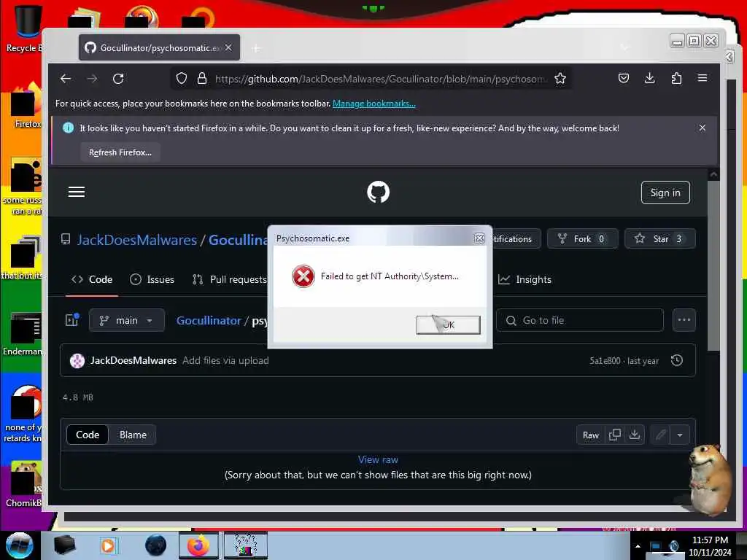
Task: Click the GitHub Octocat logo
Action: pyautogui.click(x=379, y=192)
